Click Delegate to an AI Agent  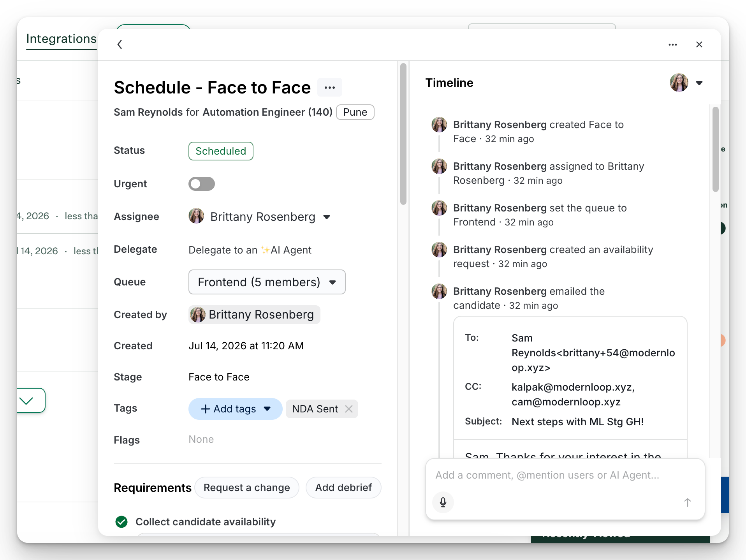[250, 250]
